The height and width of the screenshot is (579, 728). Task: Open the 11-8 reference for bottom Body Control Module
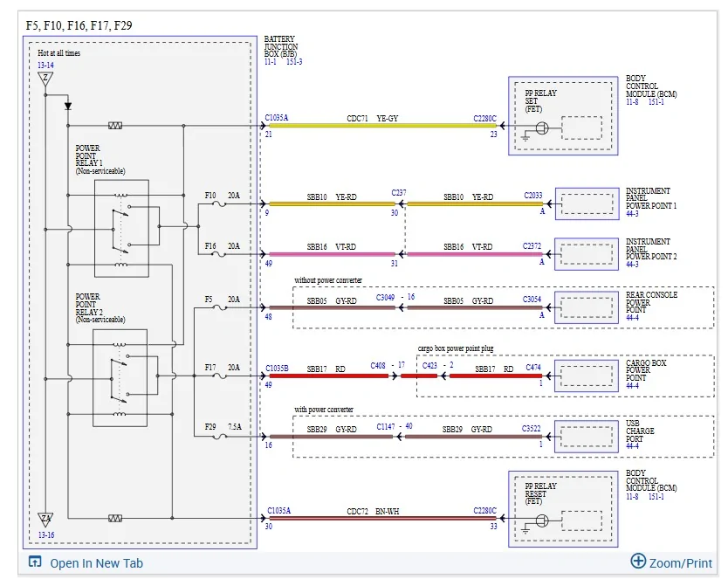[x=632, y=497]
